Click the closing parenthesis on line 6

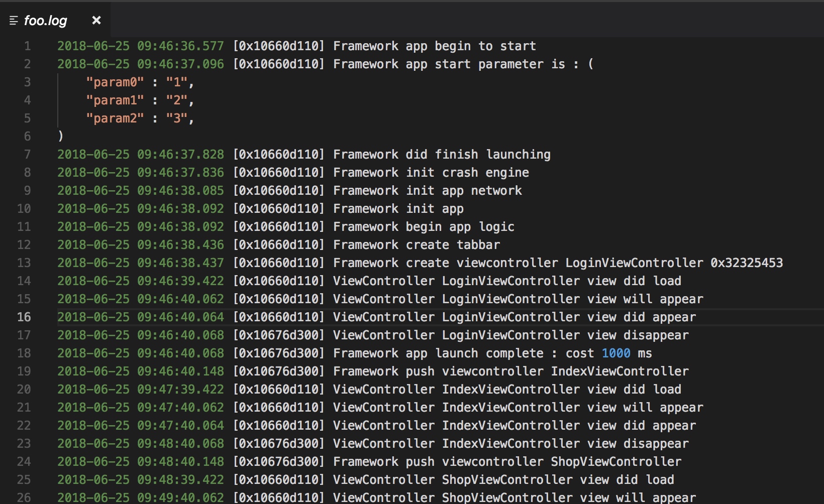(61, 136)
